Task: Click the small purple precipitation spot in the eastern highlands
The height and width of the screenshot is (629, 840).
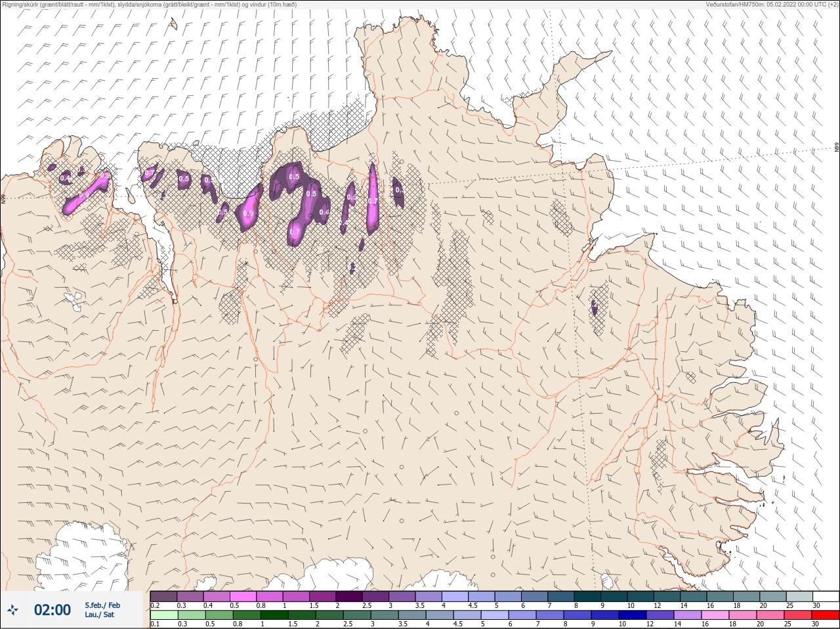Action: pos(595,307)
